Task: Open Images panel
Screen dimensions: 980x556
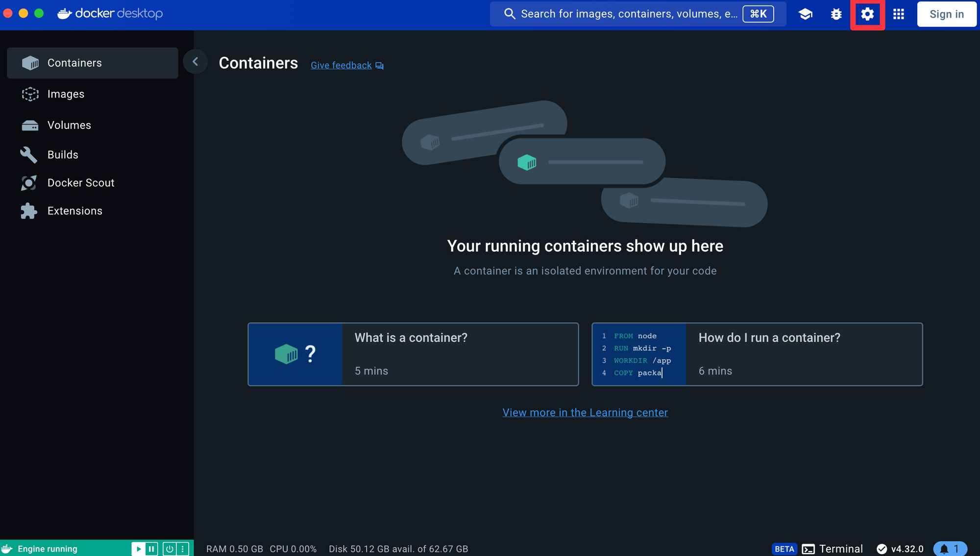Action: 65,94
